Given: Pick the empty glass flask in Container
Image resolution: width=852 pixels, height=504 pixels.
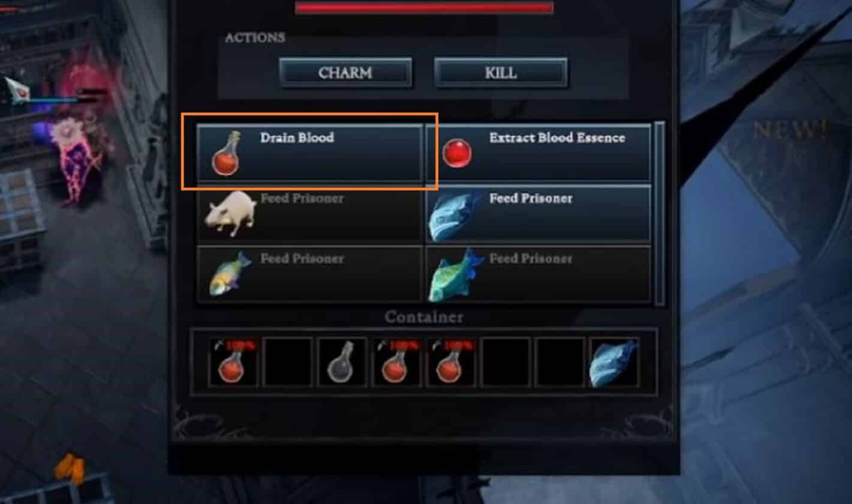Looking at the screenshot, I should [x=342, y=363].
